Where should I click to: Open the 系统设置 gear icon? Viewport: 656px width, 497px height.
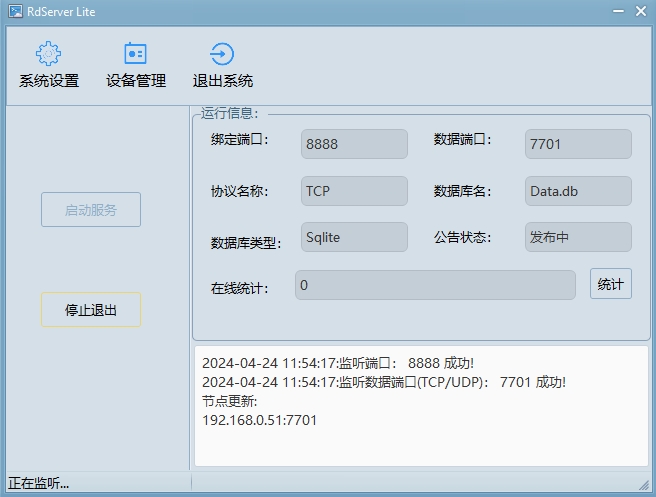[x=48, y=54]
